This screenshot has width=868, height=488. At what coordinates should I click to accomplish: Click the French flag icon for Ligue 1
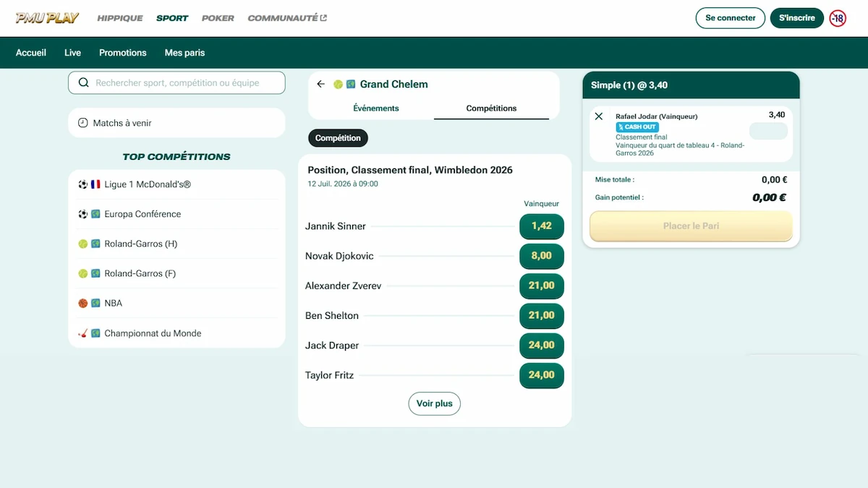coord(95,184)
